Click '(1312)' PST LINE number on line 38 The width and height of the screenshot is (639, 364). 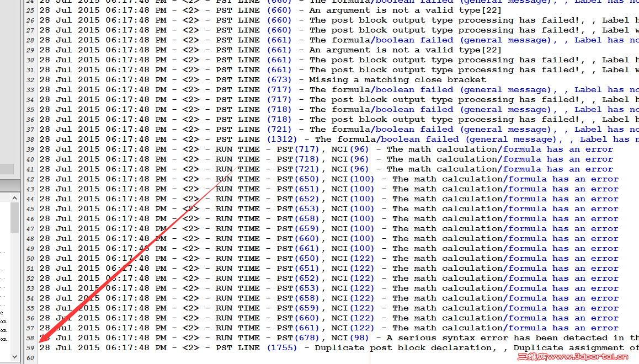(x=282, y=139)
